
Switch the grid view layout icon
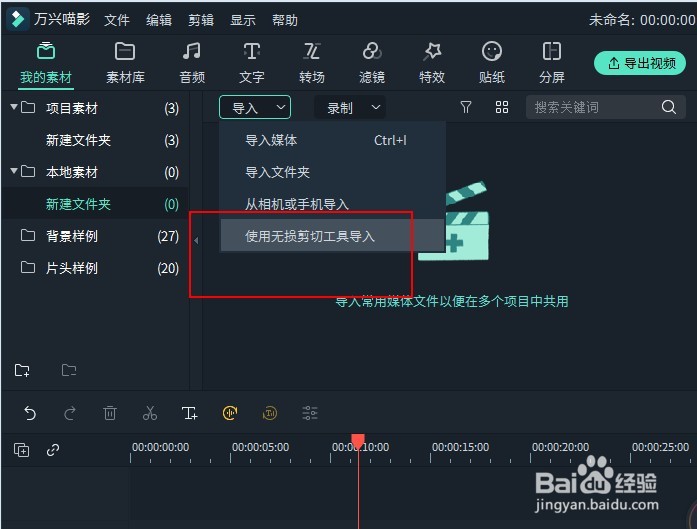point(502,107)
